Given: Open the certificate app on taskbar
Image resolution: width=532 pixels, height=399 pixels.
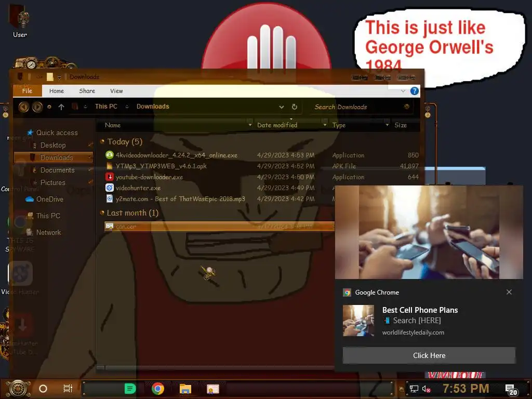Looking at the screenshot, I should [212, 389].
